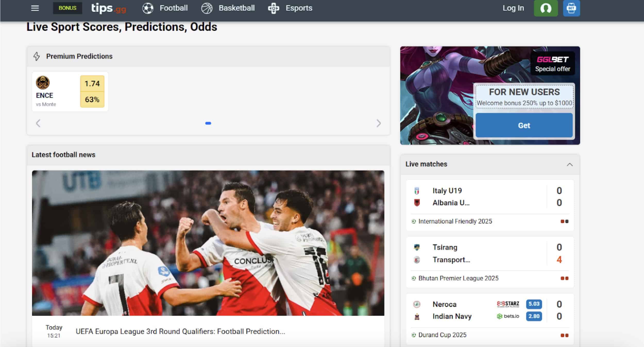The width and height of the screenshot is (644, 347).
Task: Open the hamburger menu
Action: pyautogui.click(x=35, y=8)
